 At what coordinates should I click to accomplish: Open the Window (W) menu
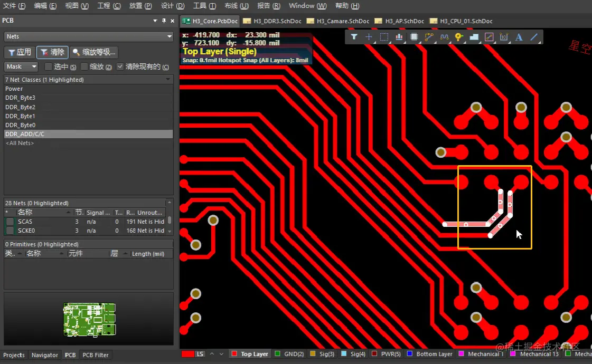click(x=307, y=6)
